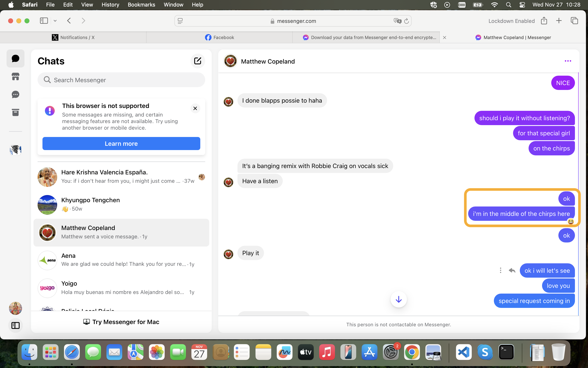588x368 pixels.
Task: Expand Safari tab group dropdown chevron
Action: point(55,21)
